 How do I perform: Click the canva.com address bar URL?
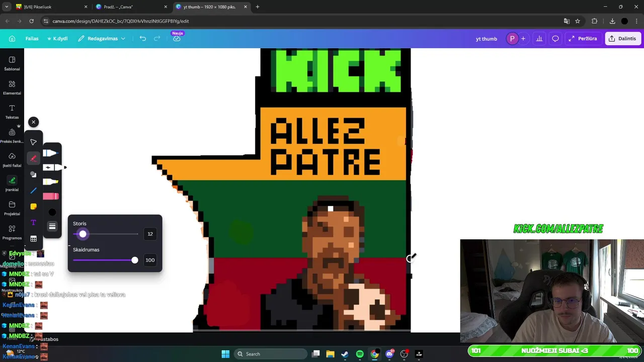tap(121, 21)
